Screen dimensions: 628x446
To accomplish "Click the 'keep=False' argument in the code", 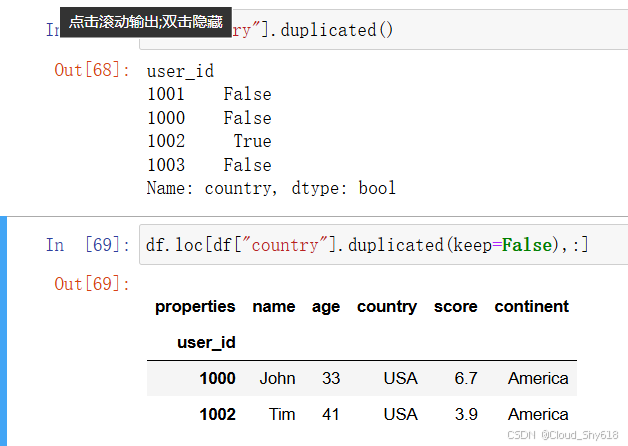I will [503, 245].
